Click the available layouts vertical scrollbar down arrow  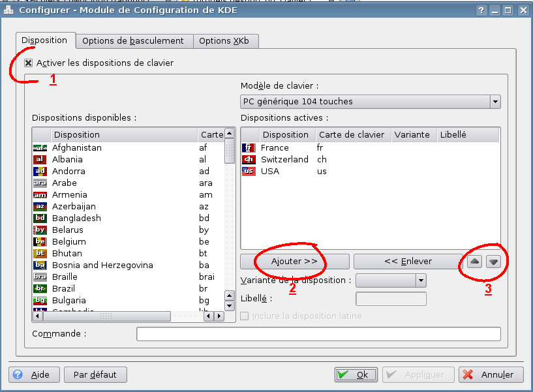pyautogui.click(x=230, y=305)
